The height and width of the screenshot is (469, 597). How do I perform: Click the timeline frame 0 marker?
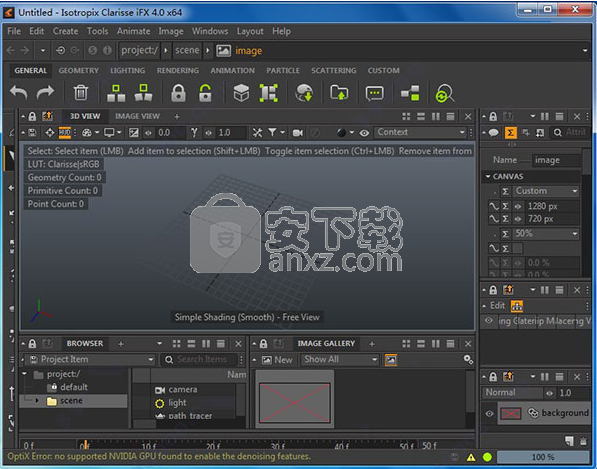click(85, 445)
